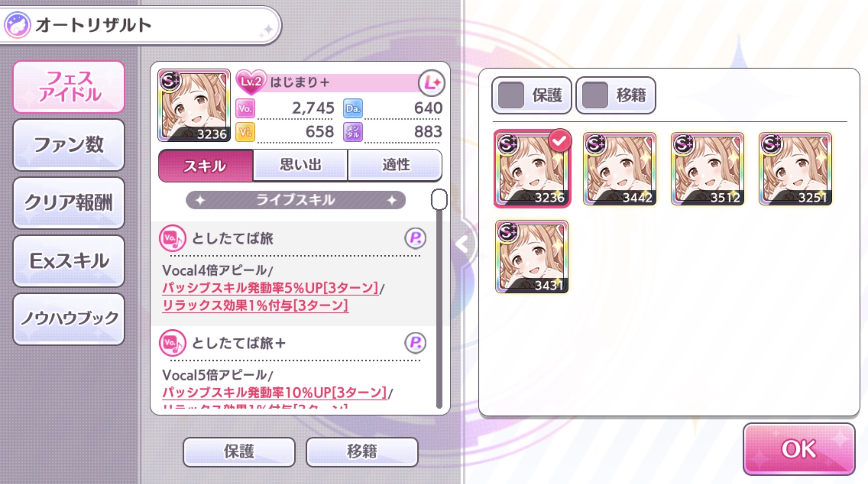Tap the Vo. note icon of としたてば旅+
Image resolution: width=868 pixels, height=484 pixels.
click(x=172, y=343)
